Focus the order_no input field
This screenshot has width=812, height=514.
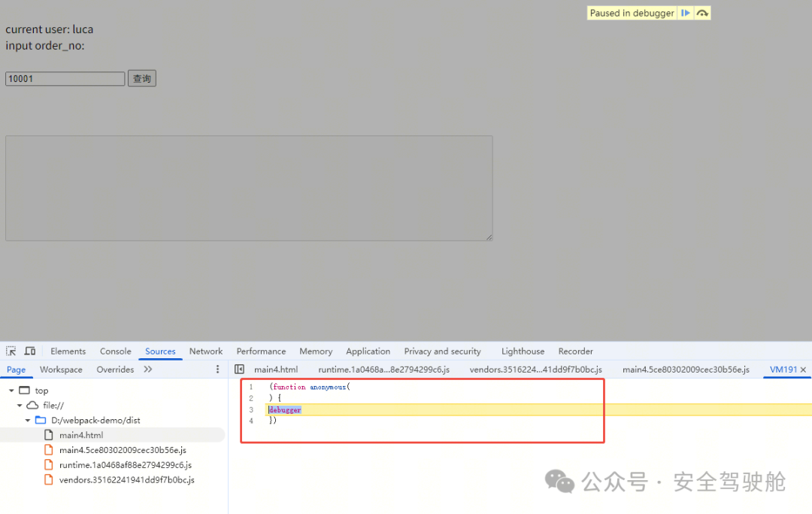(65, 79)
